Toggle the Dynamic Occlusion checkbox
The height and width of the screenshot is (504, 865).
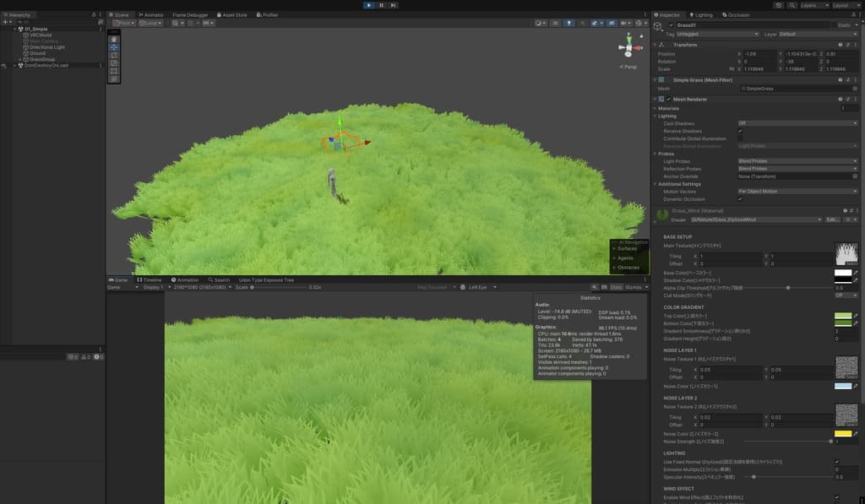click(740, 199)
